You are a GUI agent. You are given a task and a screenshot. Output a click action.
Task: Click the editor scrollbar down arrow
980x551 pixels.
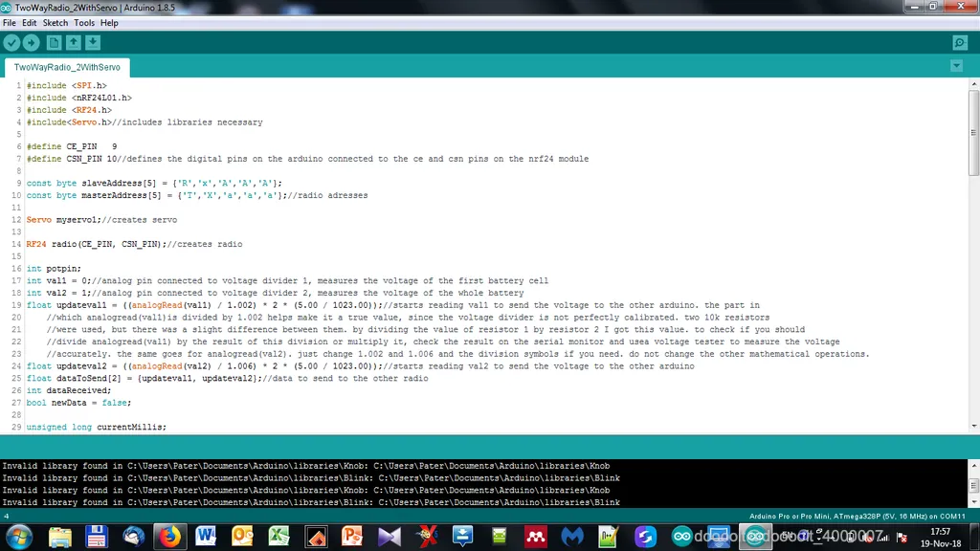click(x=973, y=427)
